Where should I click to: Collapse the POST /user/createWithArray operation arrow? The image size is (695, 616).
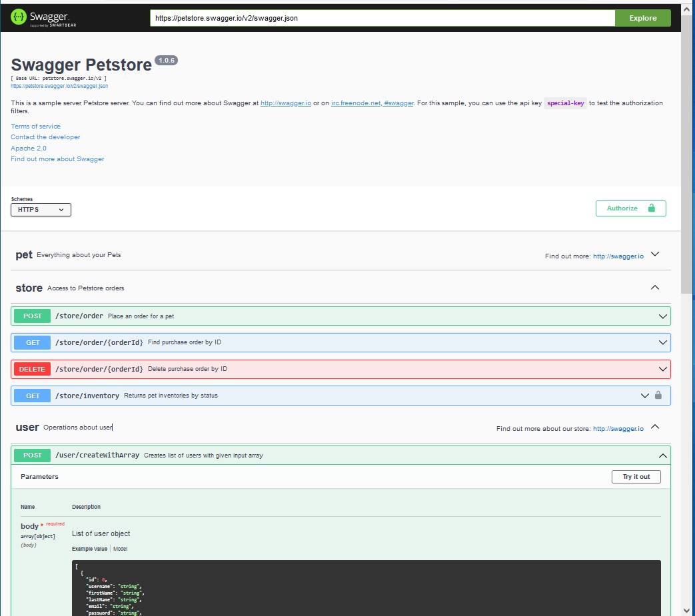(x=662, y=456)
